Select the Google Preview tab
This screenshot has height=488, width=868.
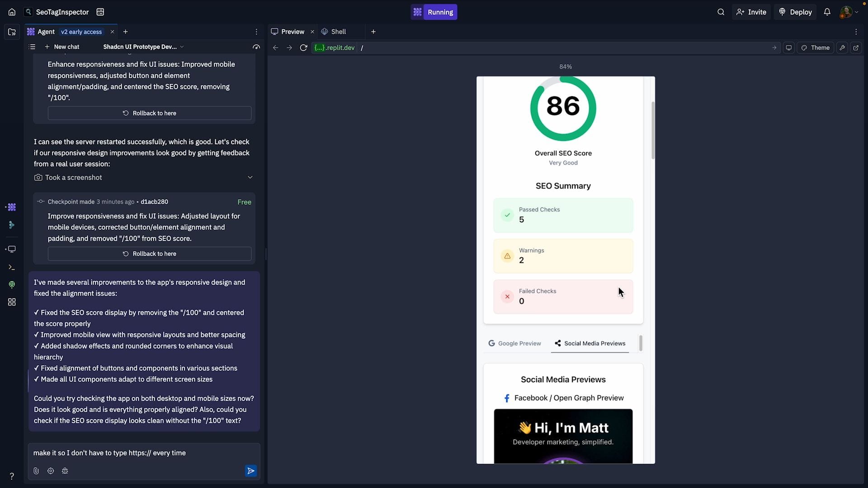(x=514, y=343)
